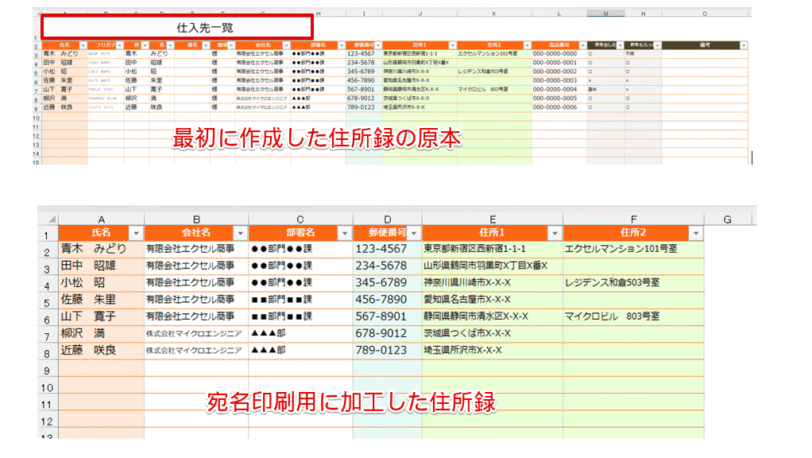The image size is (812, 458).
Task: Open 備考 filter dropdown in original sheet
Action: [x=743, y=46]
